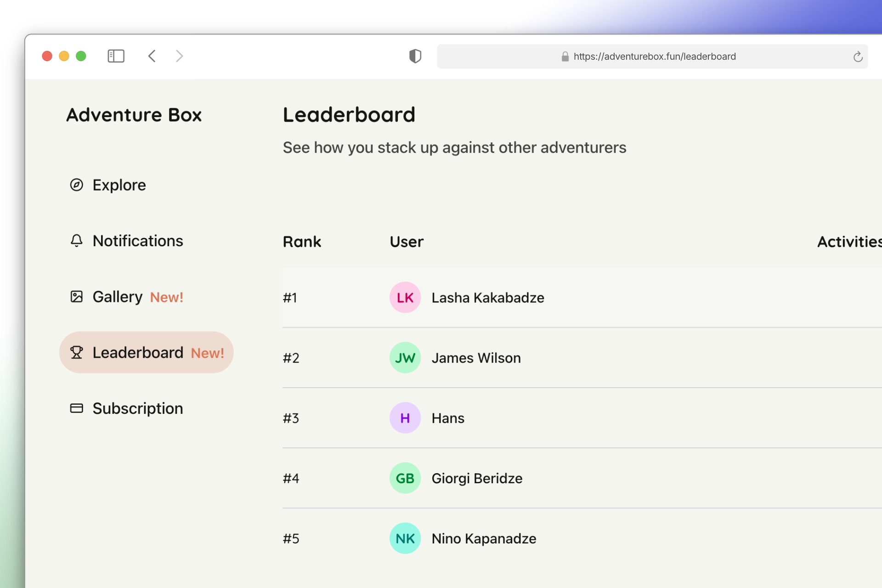This screenshot has height=588, width=882.
Task: Select the Explore compass icon
Action: (76, 185)
